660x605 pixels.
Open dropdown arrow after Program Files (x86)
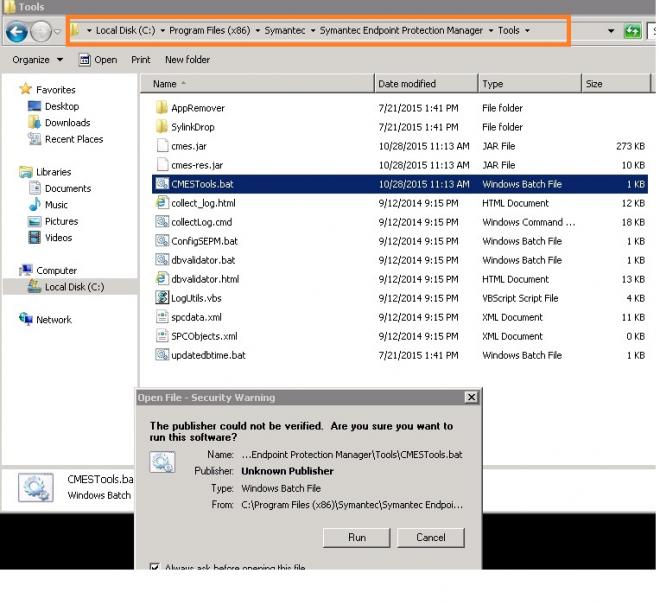click(258, 31)
